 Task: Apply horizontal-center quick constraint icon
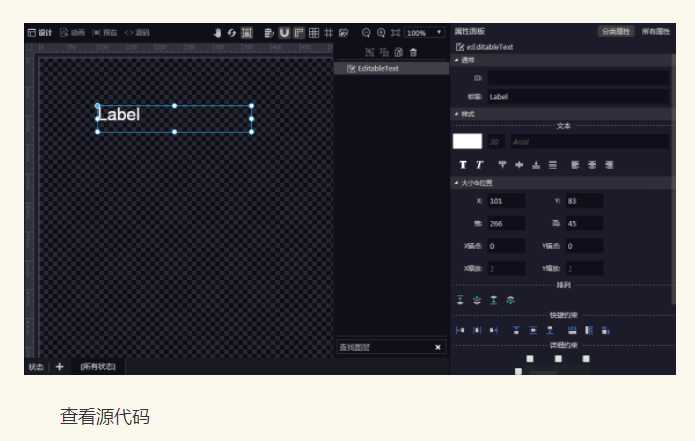pyautogui.click(x=477, y=330)
